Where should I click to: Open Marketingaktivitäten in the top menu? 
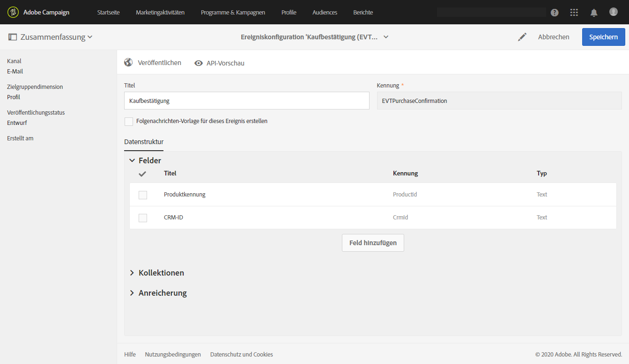tap(160, 13)
